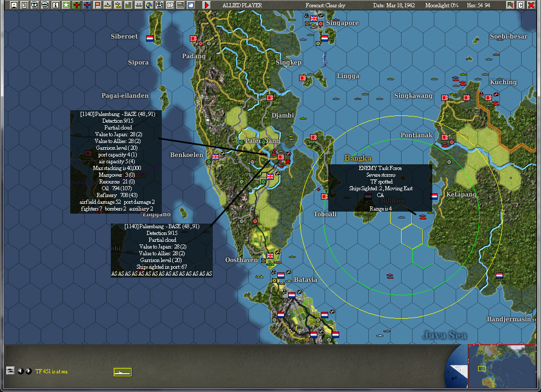This screenshot has height=392, width=541.
Task: Select Japanese flag base at Pontianak
Action: 445,137
